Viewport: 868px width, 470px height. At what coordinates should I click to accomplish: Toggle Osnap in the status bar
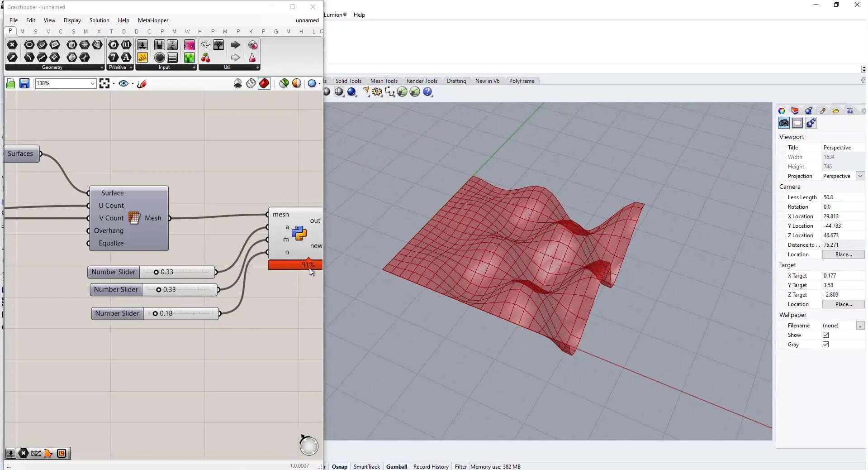click(339, 466)
